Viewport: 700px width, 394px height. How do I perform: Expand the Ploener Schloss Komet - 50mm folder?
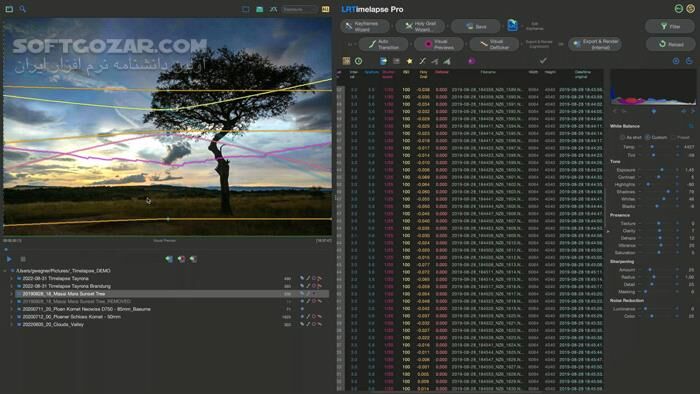click(12, 317)
